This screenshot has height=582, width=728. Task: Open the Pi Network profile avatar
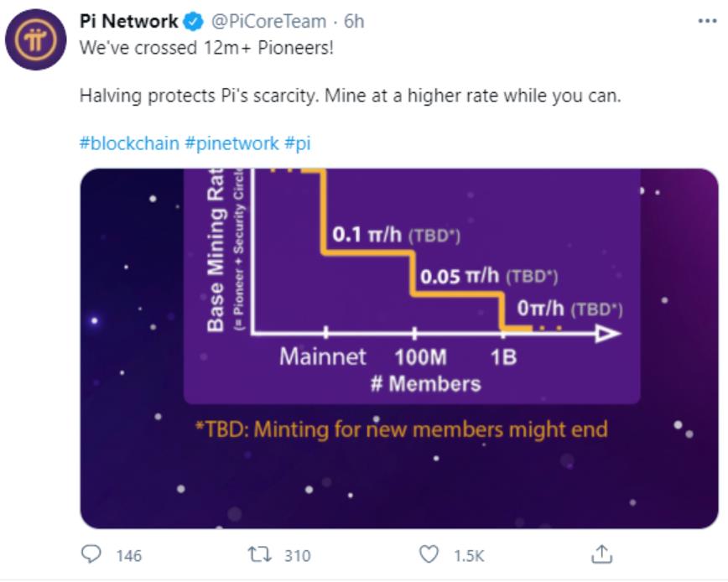[36, 39]
